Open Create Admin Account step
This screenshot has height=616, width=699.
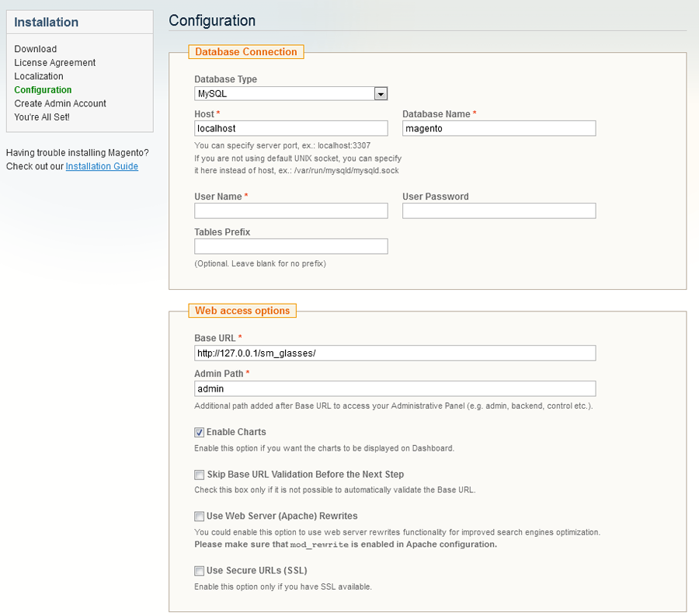pyautogui.click(x=60, y=103)
